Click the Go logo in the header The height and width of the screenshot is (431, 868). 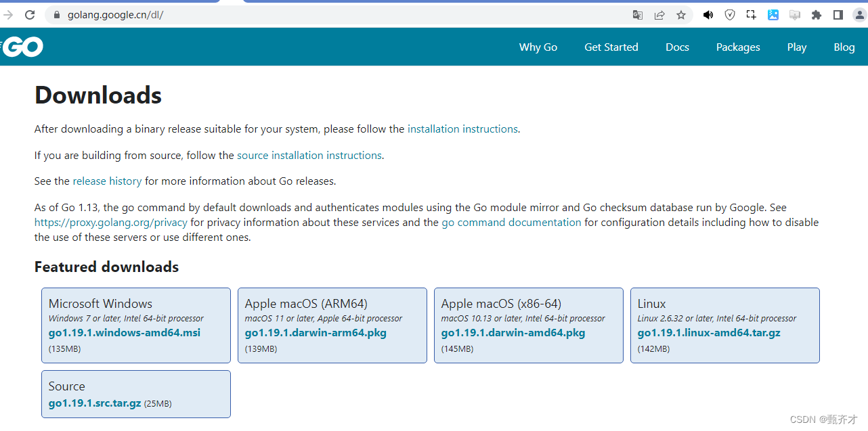(x=22, y=47)
